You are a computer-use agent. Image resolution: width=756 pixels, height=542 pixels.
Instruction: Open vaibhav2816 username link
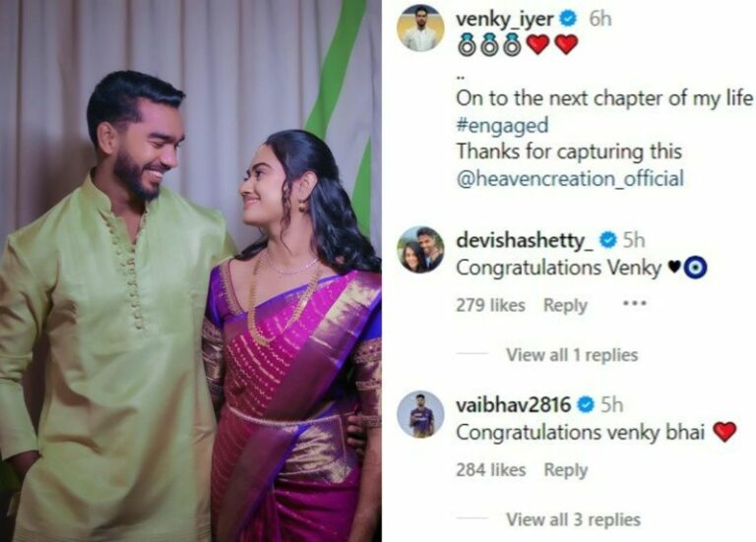click(x=514, y=404)
